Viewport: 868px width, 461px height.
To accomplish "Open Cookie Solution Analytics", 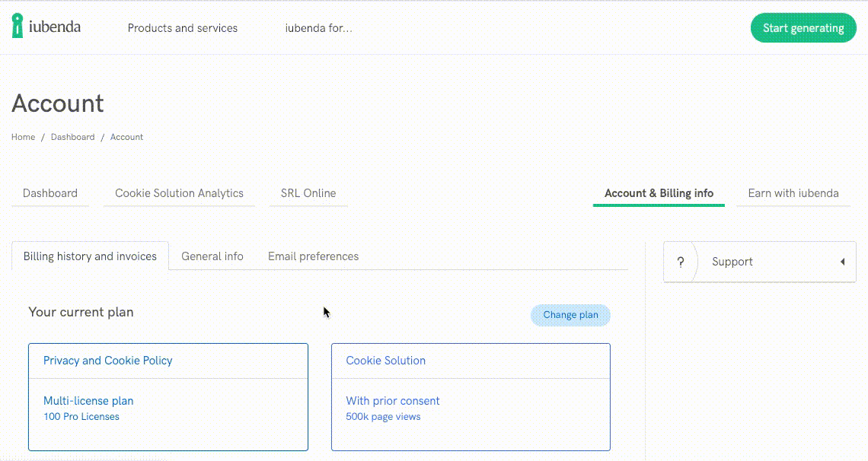I will [179, 193].
